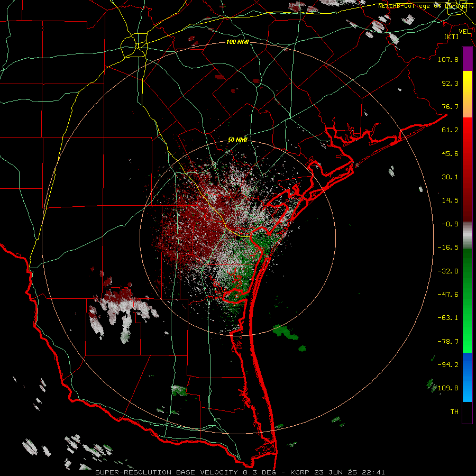Select the -63.1 value on velocity scale
Image resolution: width=476 pixels, height=476 pixels.
click(448, 318)
